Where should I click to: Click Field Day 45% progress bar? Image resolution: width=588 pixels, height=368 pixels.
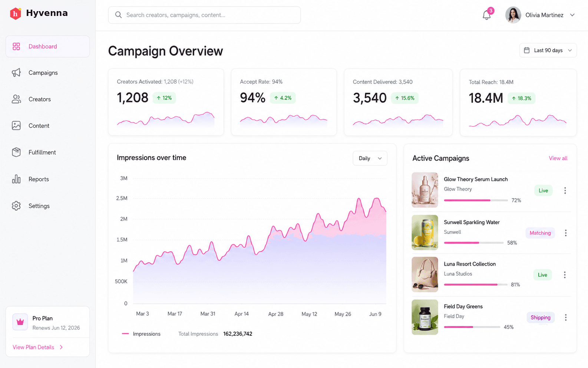472,327
